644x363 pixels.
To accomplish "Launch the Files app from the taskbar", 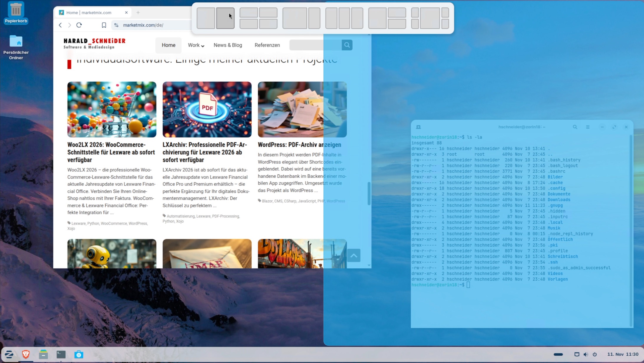I will 44,354.
